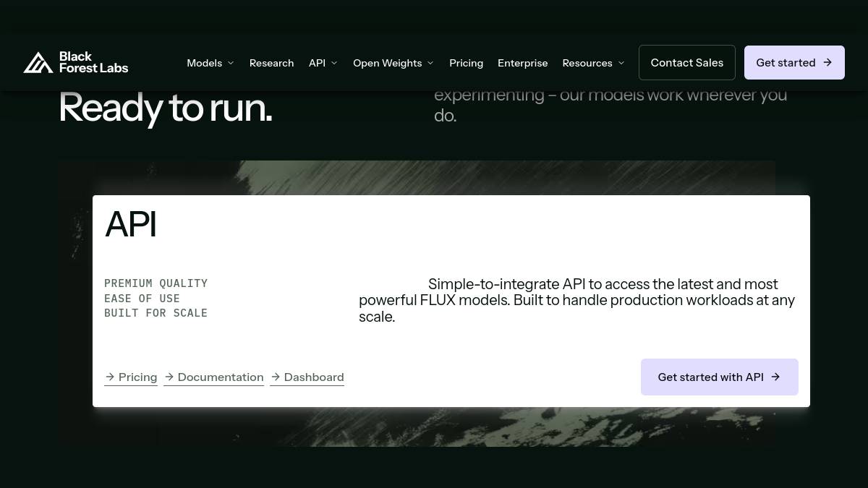Viewport: 868px width, 488px height.
Task: Go to the Research page
Action: click(271, 63)
